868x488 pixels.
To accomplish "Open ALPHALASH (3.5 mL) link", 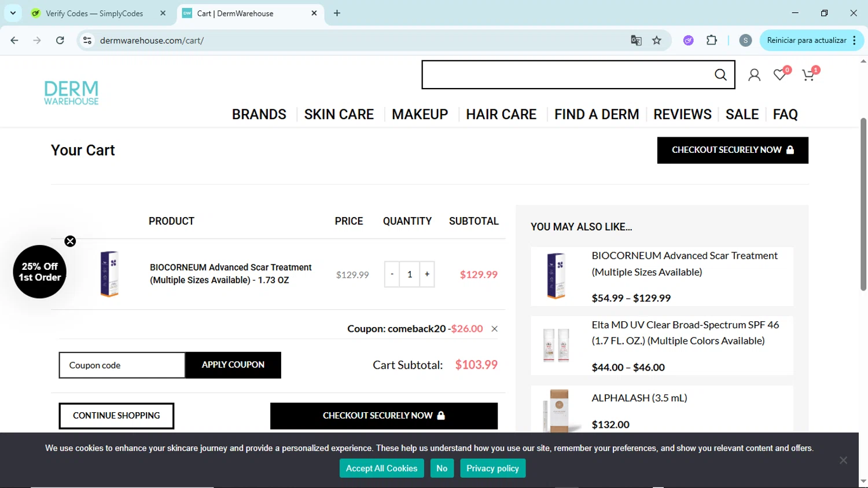I will coord(639,398).
